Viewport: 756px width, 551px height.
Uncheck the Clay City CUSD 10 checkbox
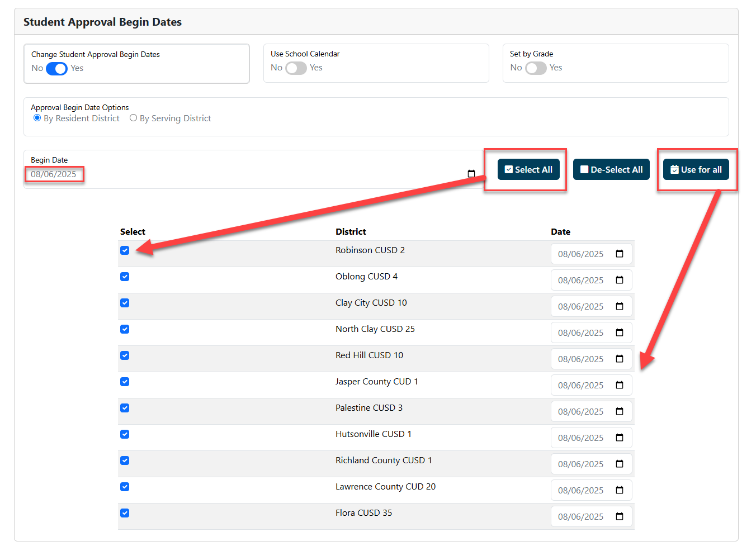(x=125, y=303)
